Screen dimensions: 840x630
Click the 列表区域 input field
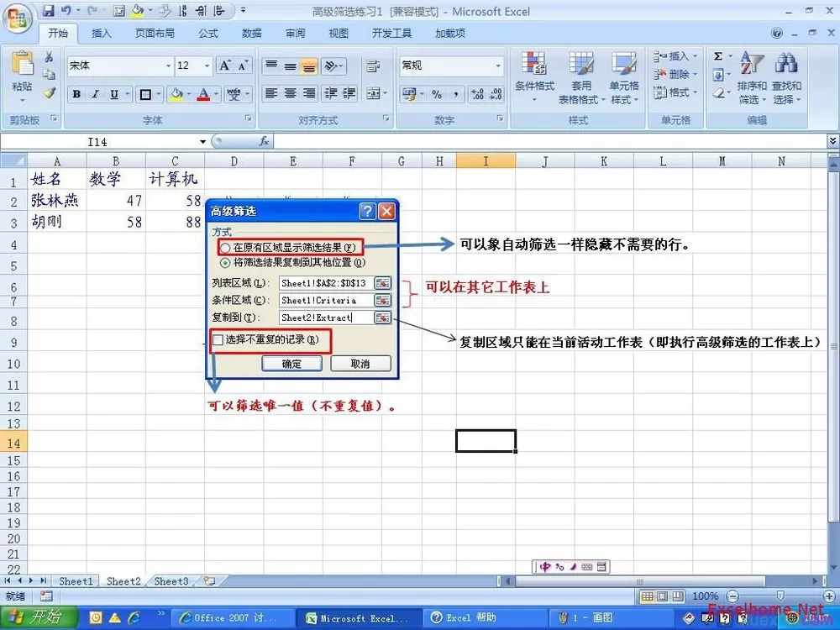coord(326,283)
